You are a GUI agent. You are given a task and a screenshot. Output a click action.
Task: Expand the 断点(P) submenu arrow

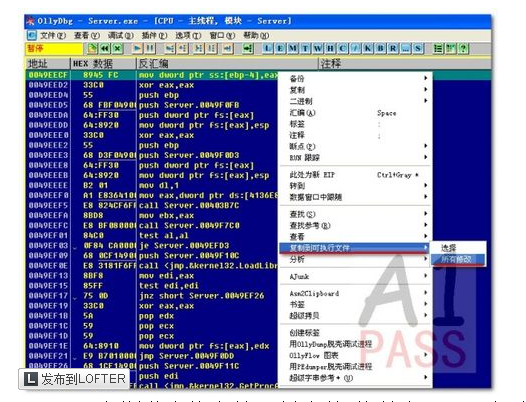(x=425, y=146)
